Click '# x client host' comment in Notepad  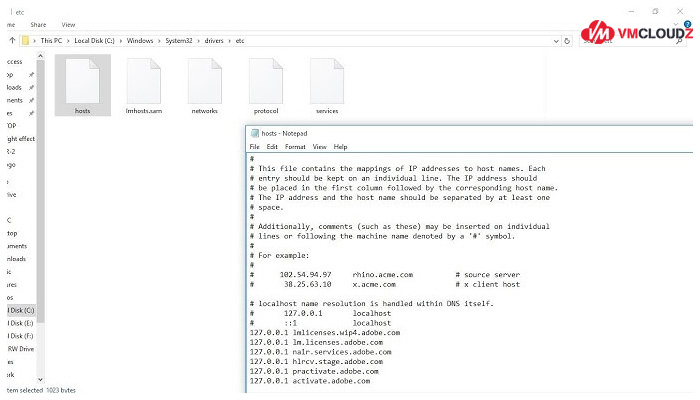pyautogui.click(x=488, y=284)
